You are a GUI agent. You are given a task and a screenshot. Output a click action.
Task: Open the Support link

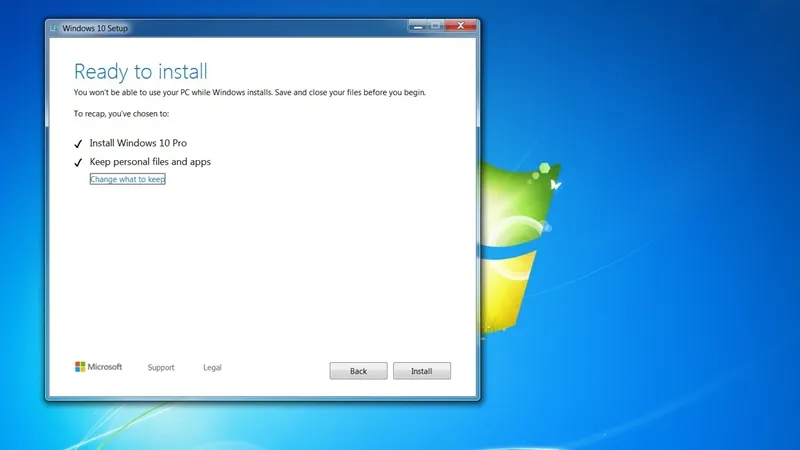(x=161, y=367)
